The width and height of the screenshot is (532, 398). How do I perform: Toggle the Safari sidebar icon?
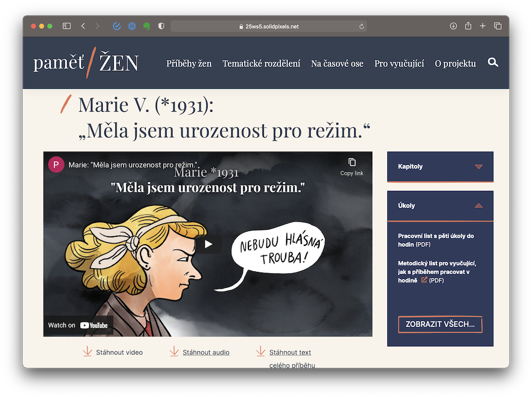[x=66, y=26]
